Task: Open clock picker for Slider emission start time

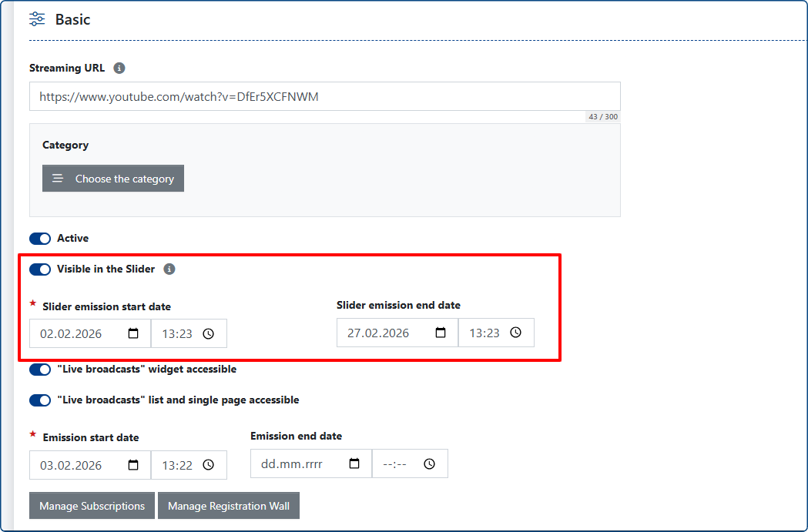Action: point(208,333)
